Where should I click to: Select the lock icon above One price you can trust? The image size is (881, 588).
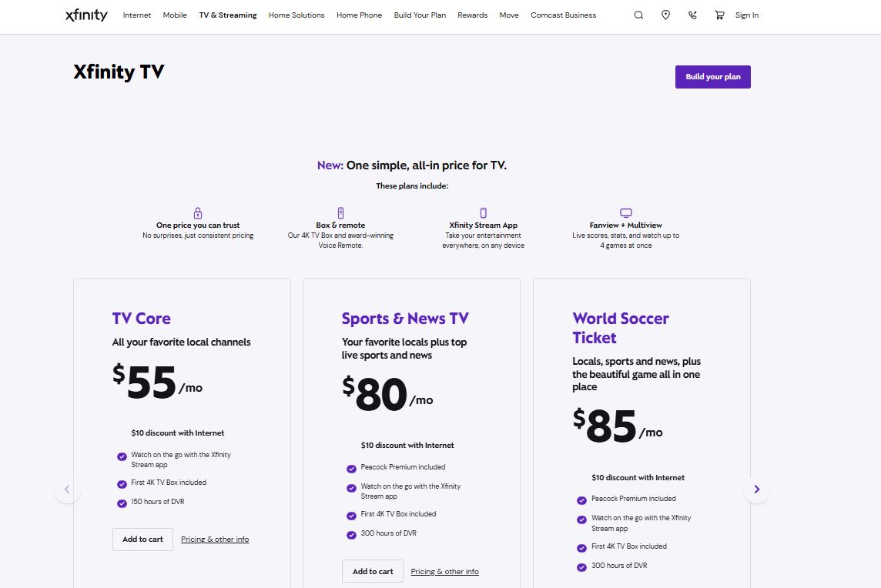pos(198,212)
